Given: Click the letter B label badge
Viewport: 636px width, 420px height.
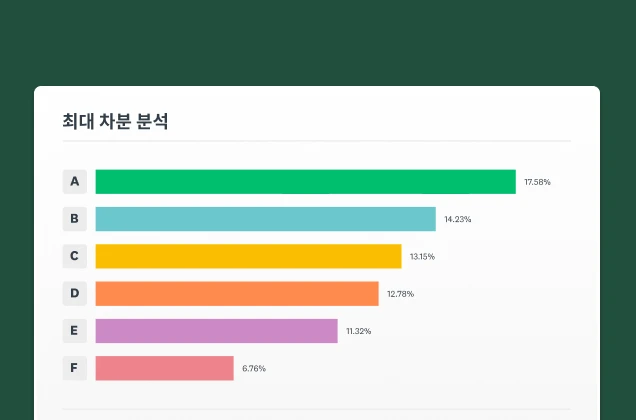Looking at the screenshot, I should [x=74, y=219].
